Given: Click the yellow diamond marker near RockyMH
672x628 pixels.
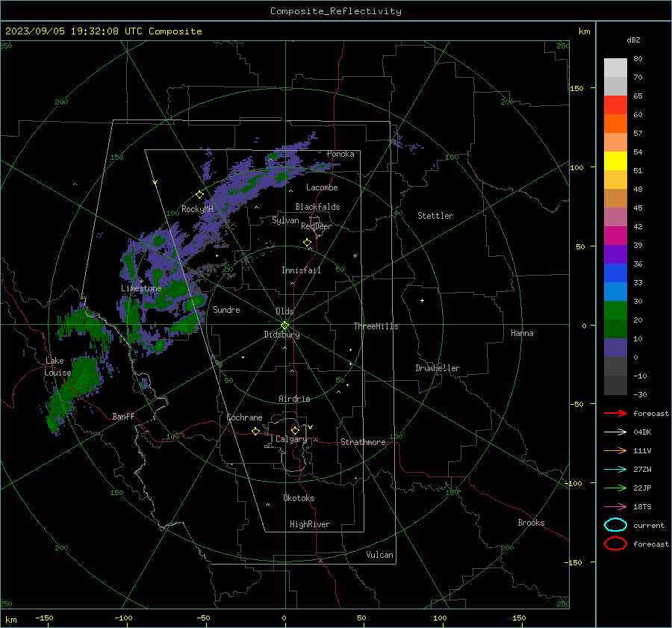Looking at the screenshot, I should [199, 195].
